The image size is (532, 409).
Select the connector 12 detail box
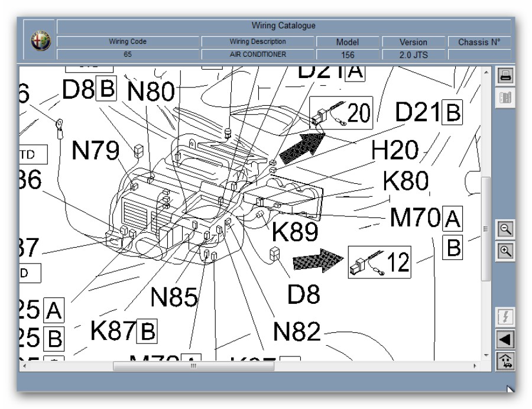point(379,262)
